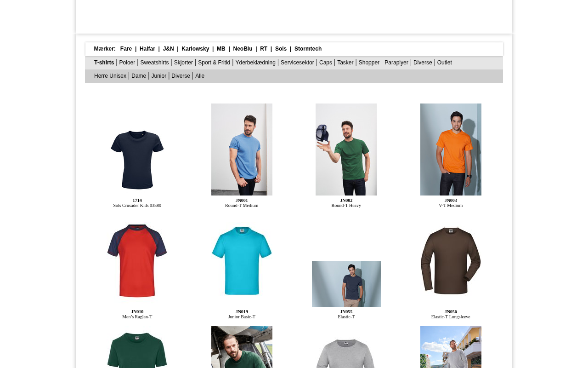This screenshot has height=368, width=588.
Task: Select the Herre Unisex filter
Action: (110, 76)
